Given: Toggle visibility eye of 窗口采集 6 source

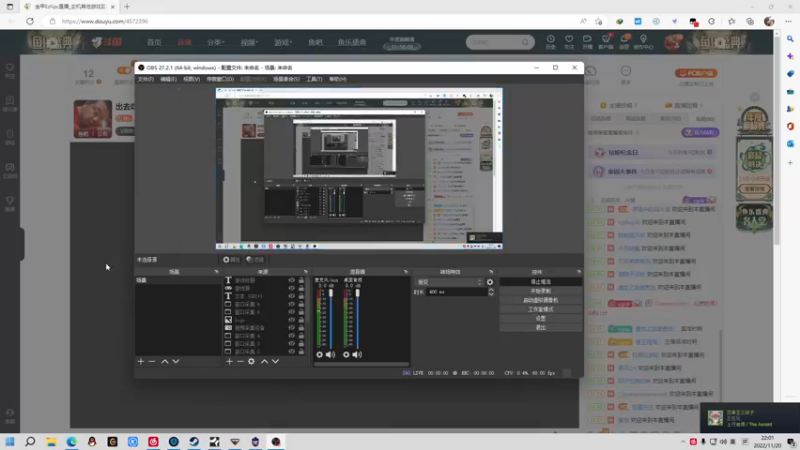Looking at the screenshot, I should click(x=291, y=304).
